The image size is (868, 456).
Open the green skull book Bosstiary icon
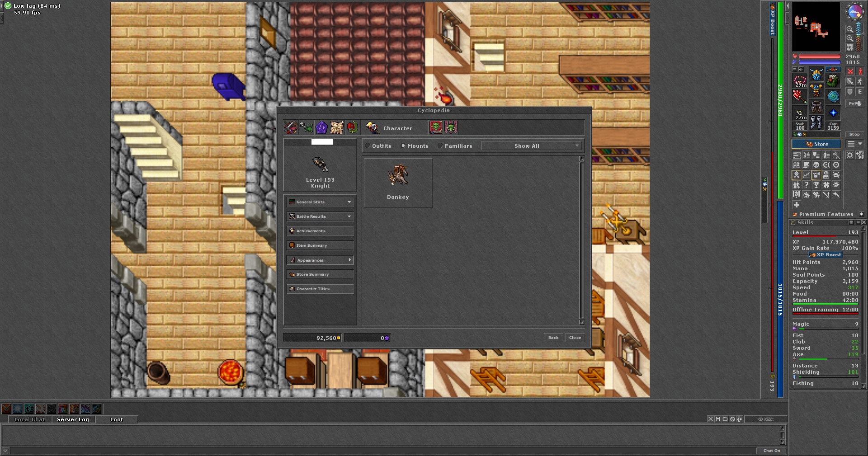[436, 127]
